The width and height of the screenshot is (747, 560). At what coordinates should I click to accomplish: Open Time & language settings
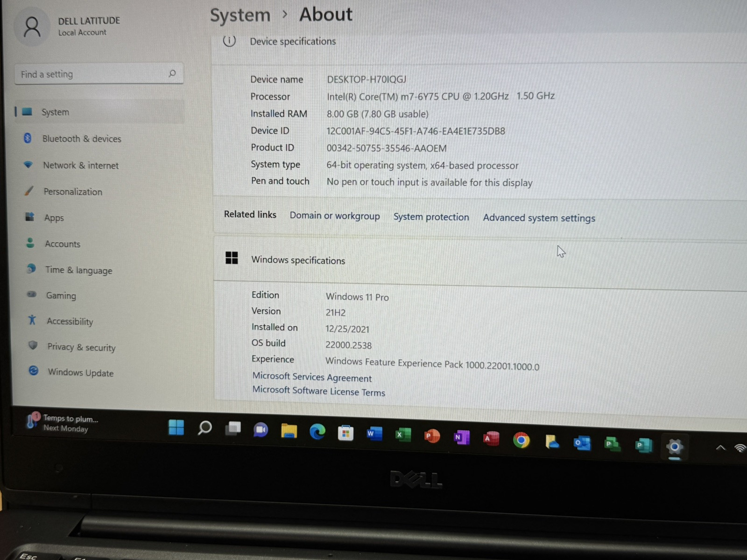pyautogui.click(x=78, y=270)
